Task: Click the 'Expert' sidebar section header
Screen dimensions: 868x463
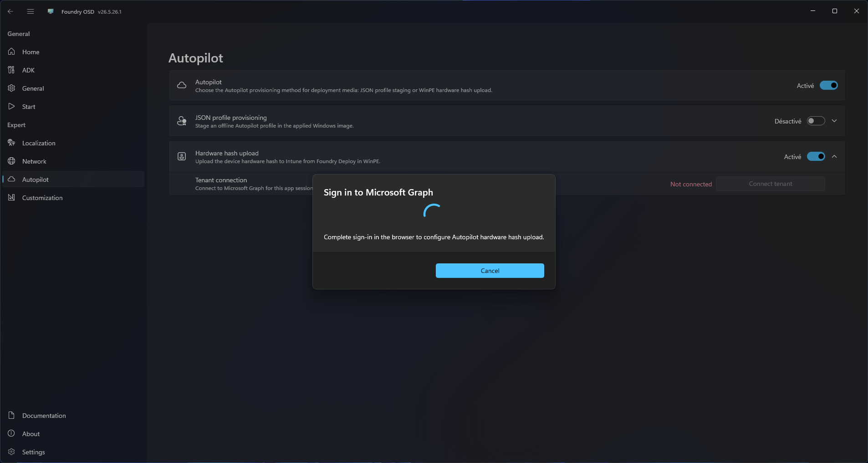Action: click(16, 125)
